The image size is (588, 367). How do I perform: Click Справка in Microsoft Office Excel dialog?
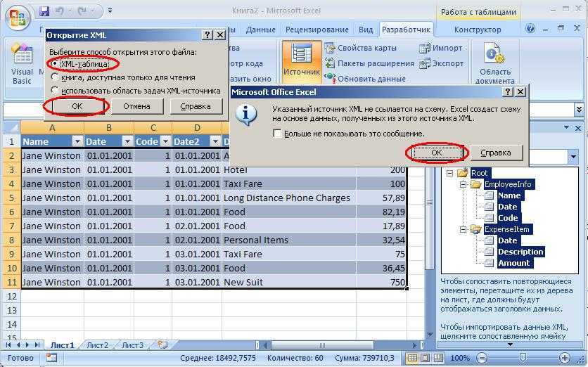click(x=496, y=153)
